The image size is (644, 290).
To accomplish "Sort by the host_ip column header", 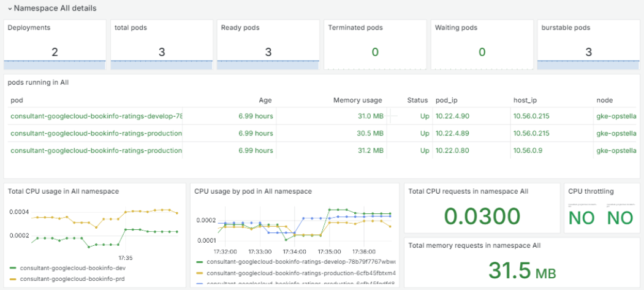I will pos(525,100).
